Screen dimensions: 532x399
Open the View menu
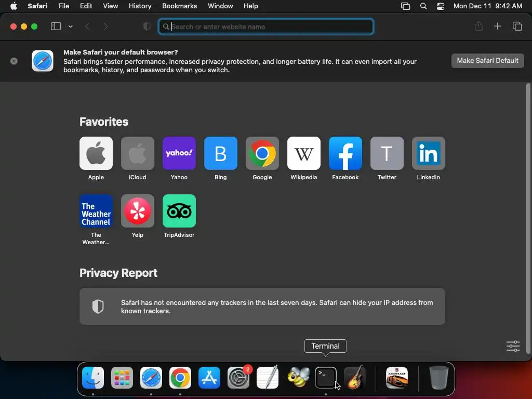(x=110, y=6)
